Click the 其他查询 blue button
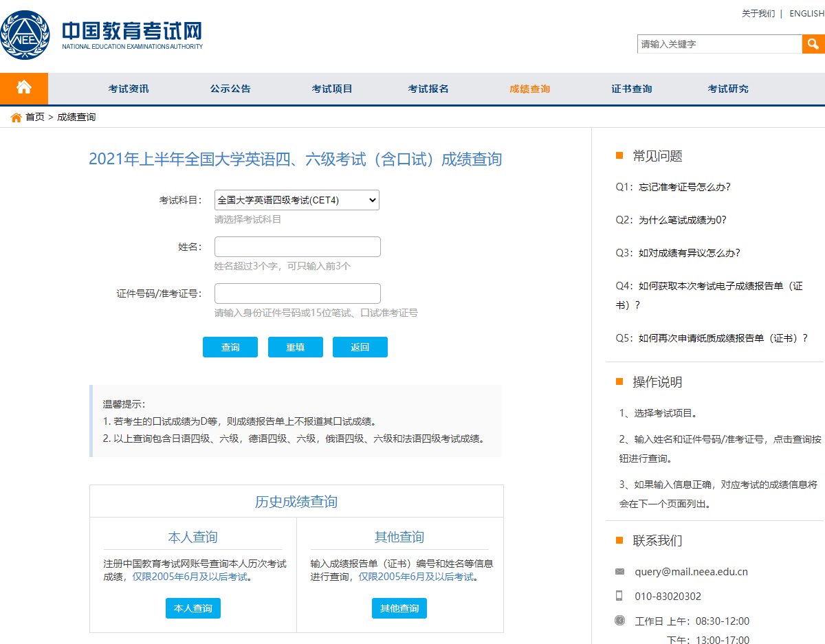 point(399,608)
